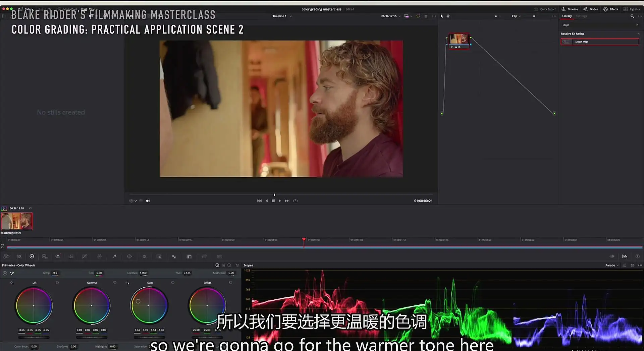This screenshot has height=351, width=644.
Task: Switch primaries to color bars mode
Action: coord(223,265)
